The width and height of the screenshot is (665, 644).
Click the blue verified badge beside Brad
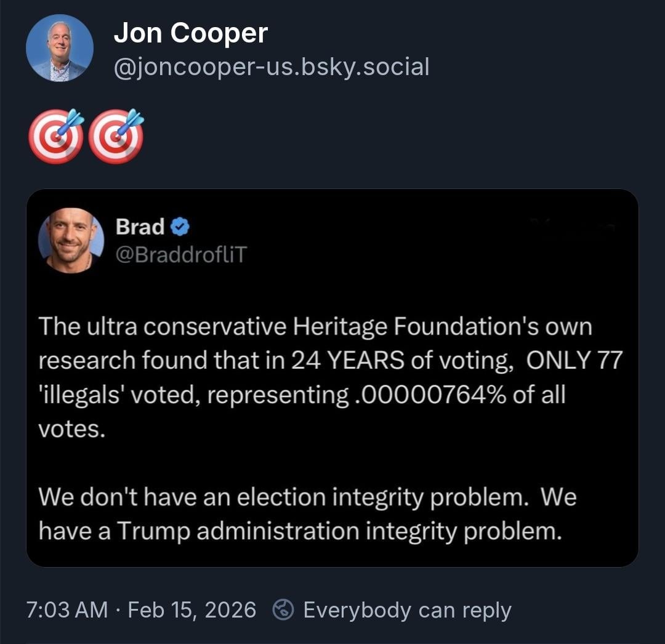click(180, 227)
